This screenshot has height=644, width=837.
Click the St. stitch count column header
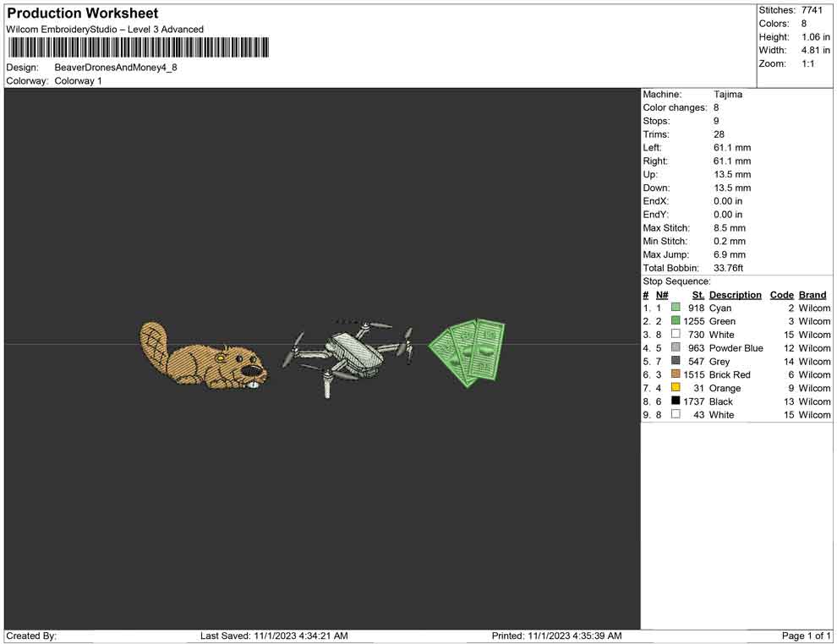698,295
